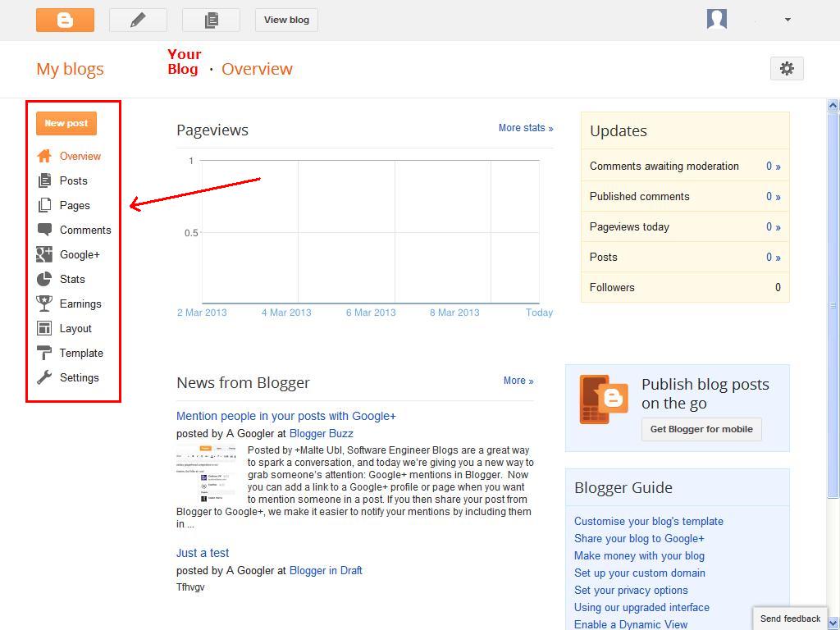The width and height of the screenshot is (840, 630).
Task: Click the Blogger mobile phone icon
Action: [603, 399]
